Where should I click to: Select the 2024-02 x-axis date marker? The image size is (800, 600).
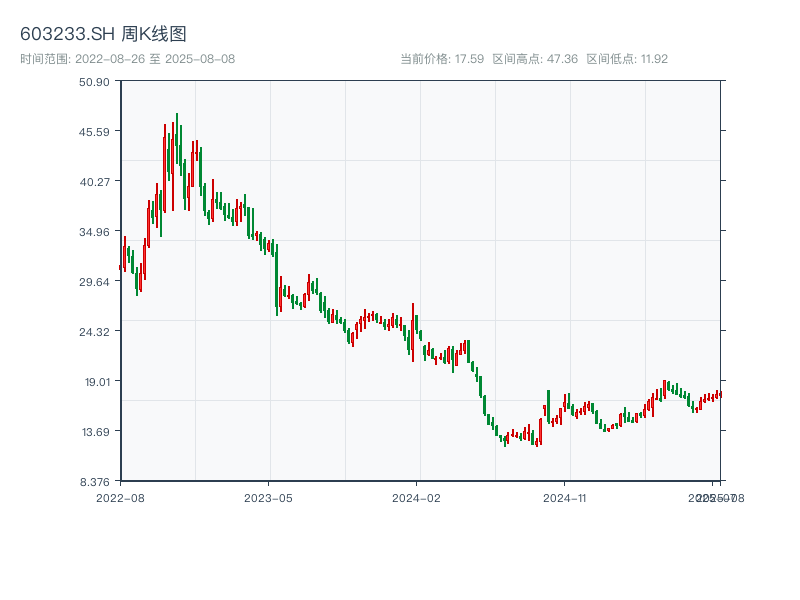[x=417, y=497]
